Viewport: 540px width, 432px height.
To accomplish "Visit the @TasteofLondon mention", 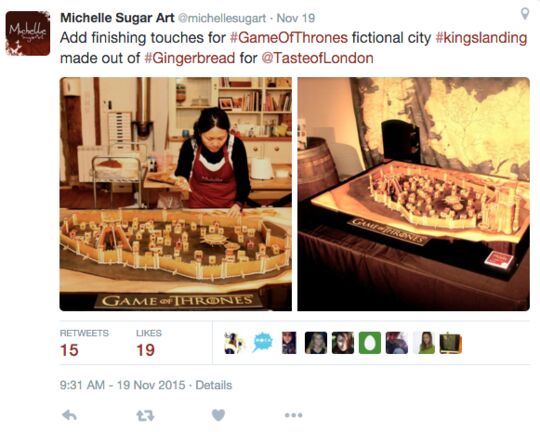I will coord(317,58).
